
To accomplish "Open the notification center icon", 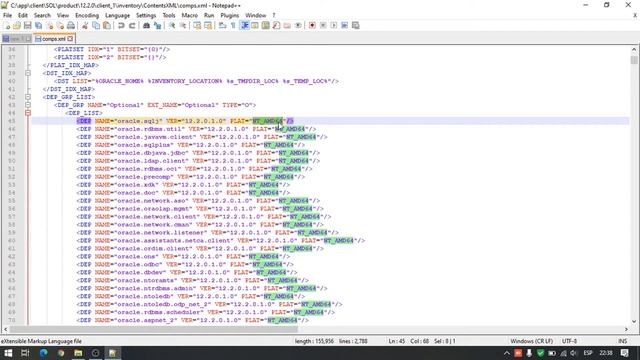I will 624,353.
